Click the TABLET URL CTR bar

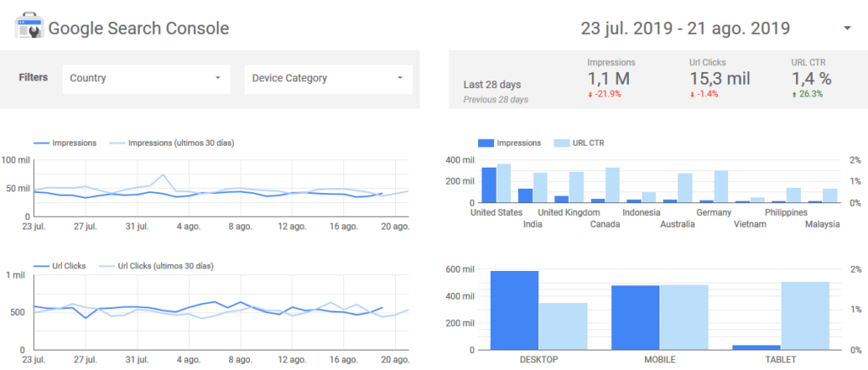[805, 316]
